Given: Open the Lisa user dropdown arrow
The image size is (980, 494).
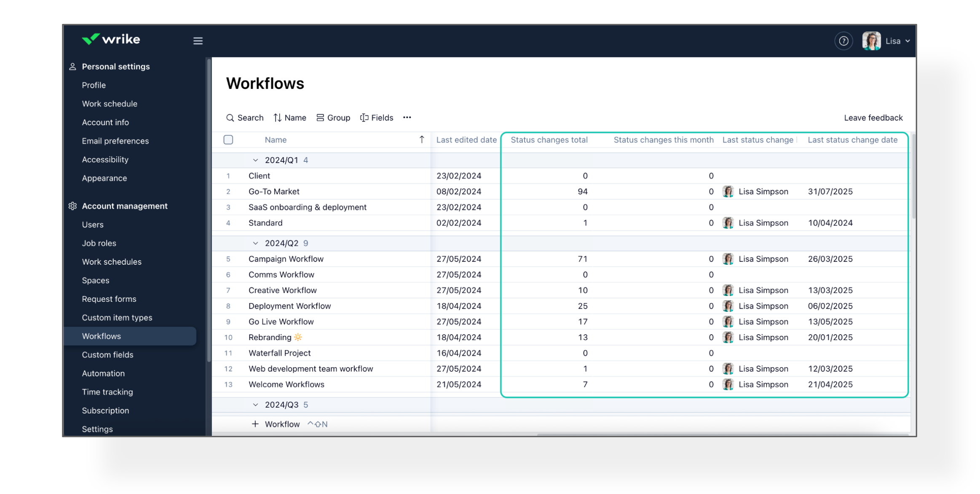Looking at the screenshot, I should (x=907, y=41).
